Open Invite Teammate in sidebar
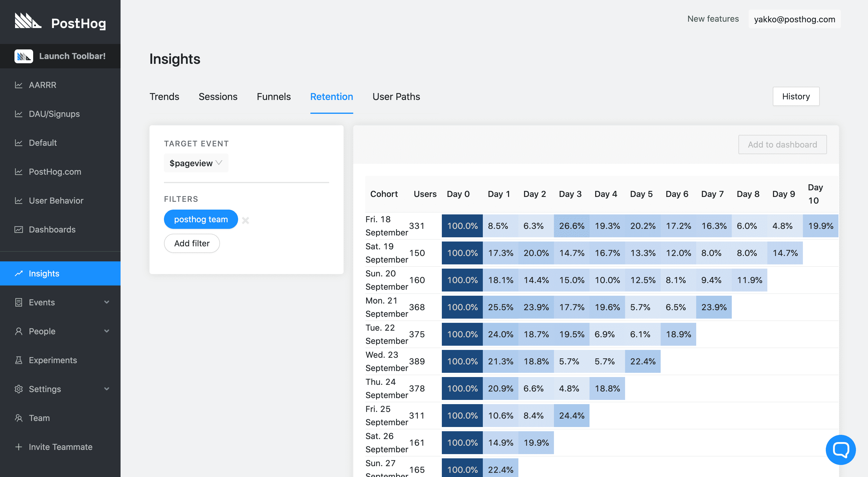Screen dimensions: 868x477 (x=60, y=447)
